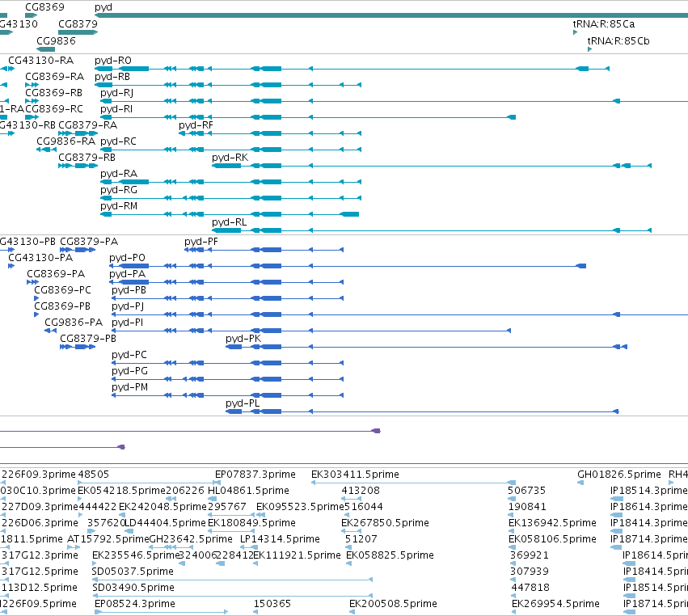The width and height of the screenshot is (688, 616).
Task: Click protein label pyd-PJ
Action: 128,306
